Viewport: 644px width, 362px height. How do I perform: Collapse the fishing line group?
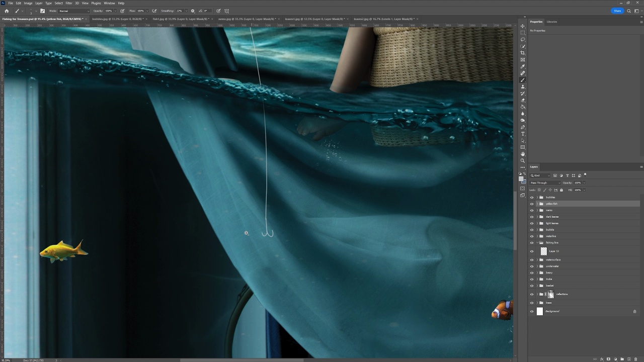coord(537,243)
